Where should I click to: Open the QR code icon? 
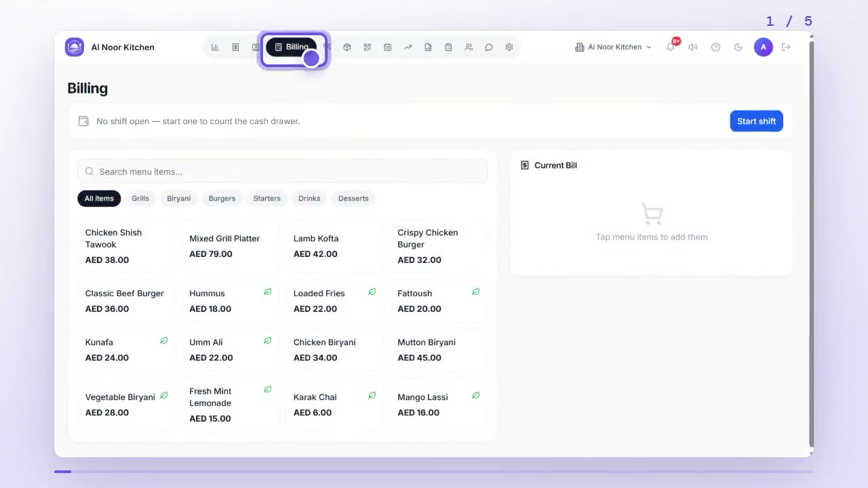[x=367, y=47]
